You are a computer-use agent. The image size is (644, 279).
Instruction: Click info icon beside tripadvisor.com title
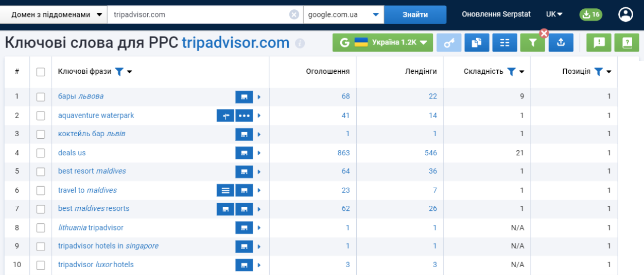point(300,43)
